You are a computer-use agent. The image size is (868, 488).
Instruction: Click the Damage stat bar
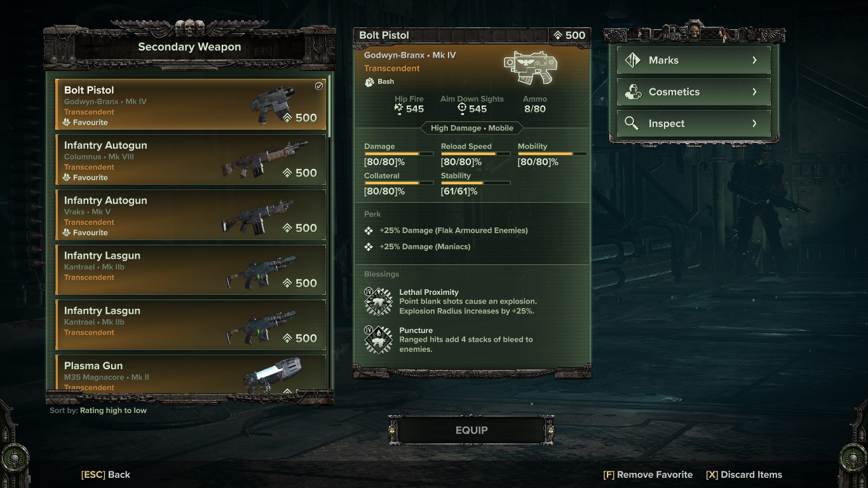[x=398, y=154]
